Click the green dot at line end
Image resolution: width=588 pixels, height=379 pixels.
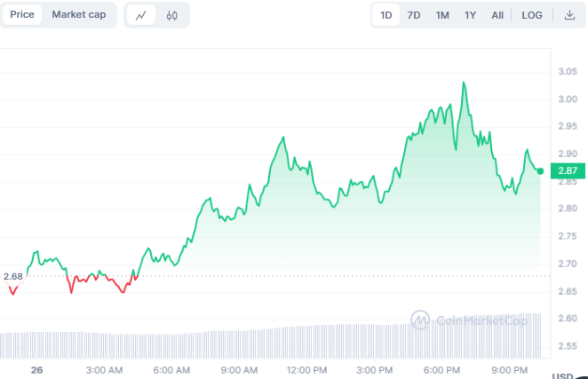click(540, 170)
